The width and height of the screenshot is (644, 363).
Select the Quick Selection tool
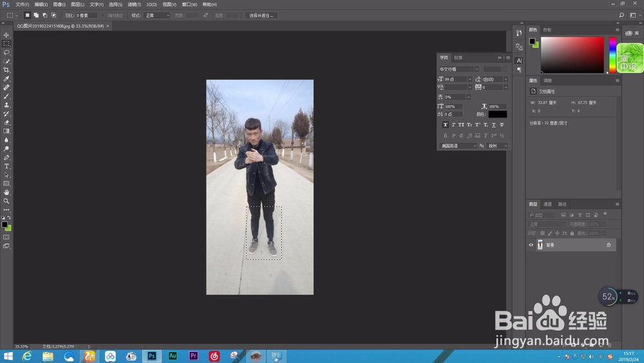point(6,61)
